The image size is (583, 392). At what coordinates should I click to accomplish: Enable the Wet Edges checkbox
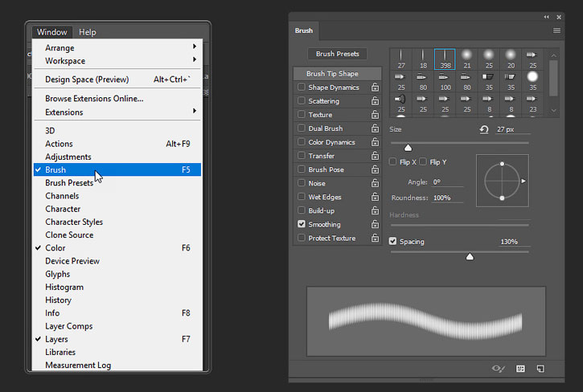coord(302,197)
